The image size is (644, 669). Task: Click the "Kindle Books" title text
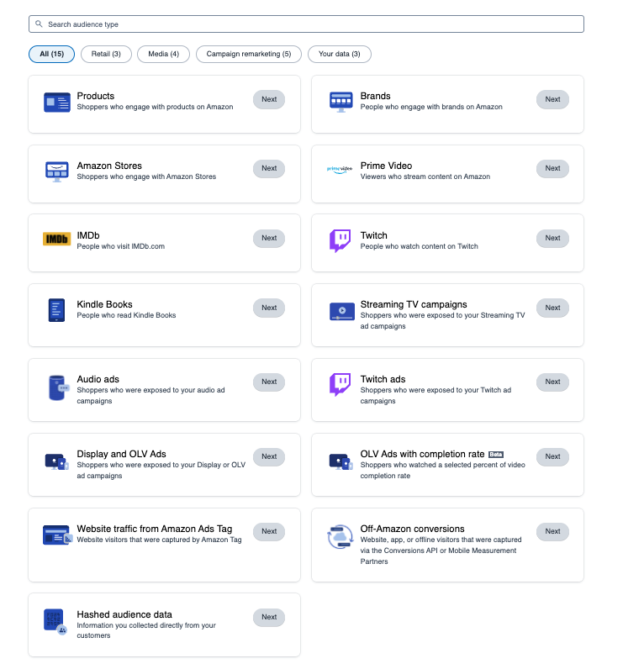(x=104, y=304)
